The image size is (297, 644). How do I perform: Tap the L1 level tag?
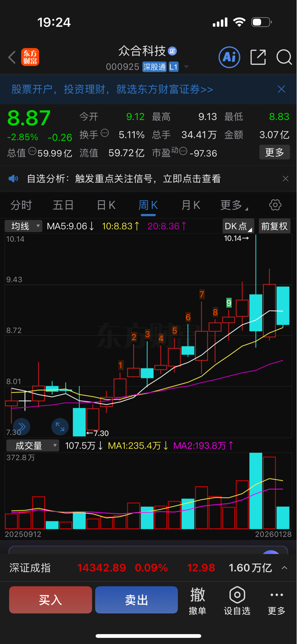[174, 67]
